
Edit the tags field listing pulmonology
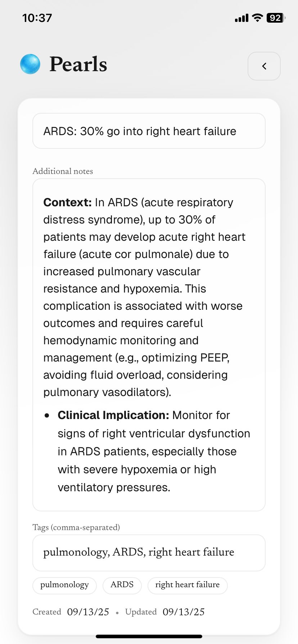(149, 553)
